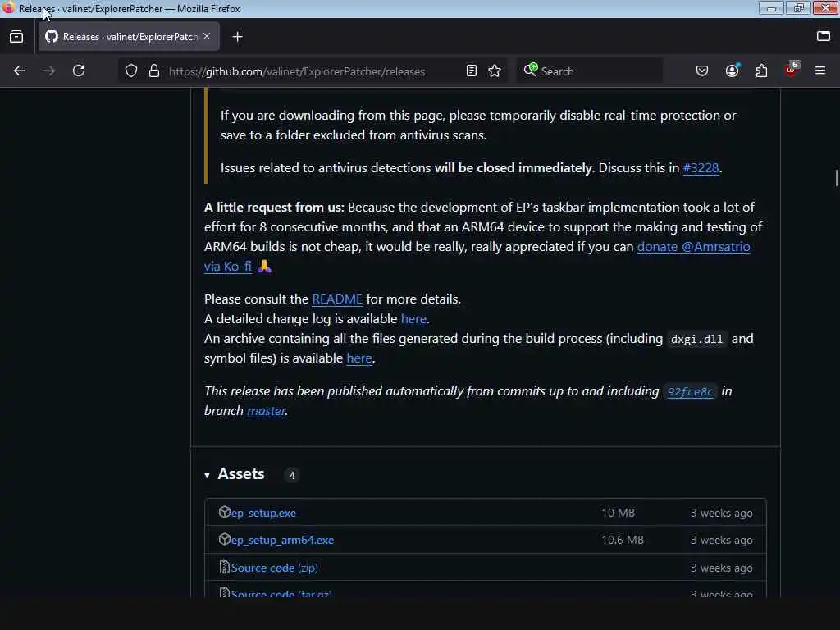Open the donate @Amrsatrio via Ko-fi link
This screenshot has height=630, width=840.
point(693,247)
